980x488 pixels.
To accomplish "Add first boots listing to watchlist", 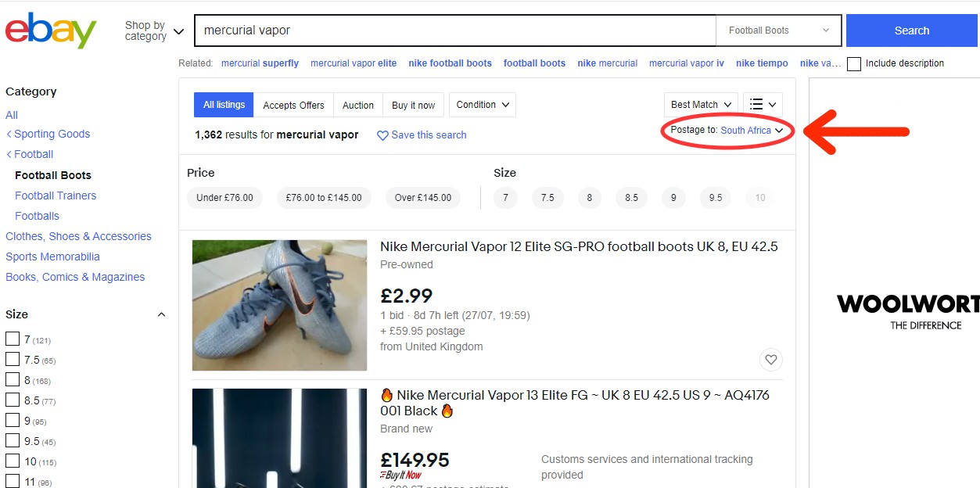I will (771, 360).
